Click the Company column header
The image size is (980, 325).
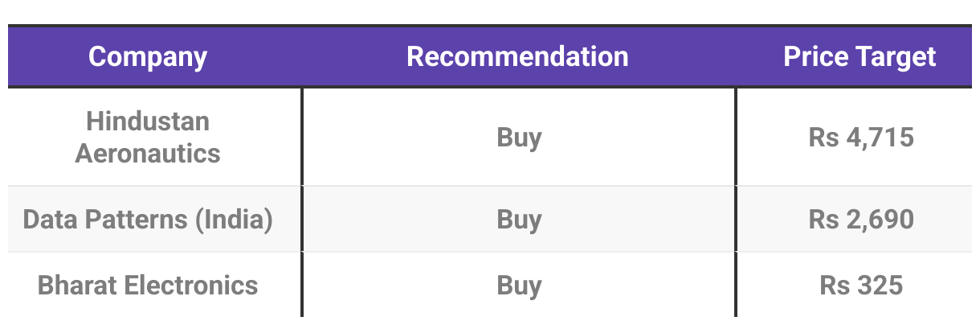(x=148, y=57)
